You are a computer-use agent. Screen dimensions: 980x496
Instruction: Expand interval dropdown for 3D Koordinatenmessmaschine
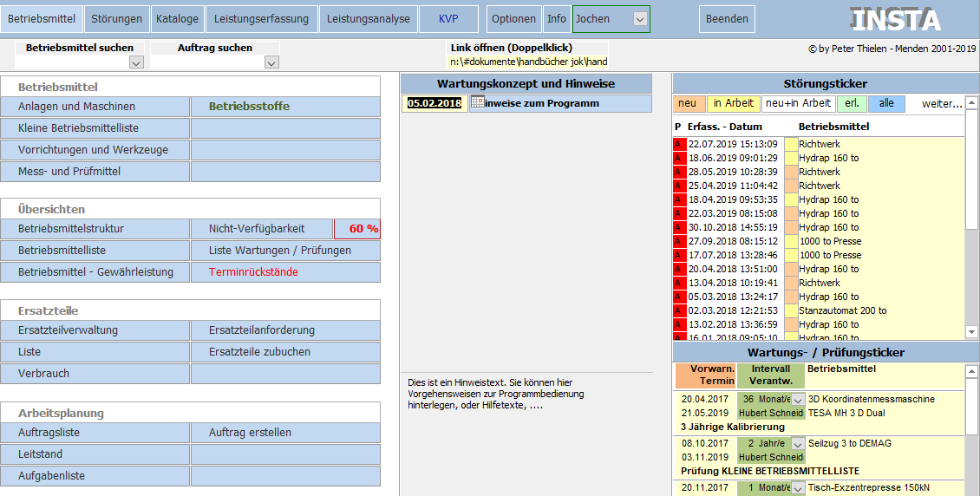797,400
